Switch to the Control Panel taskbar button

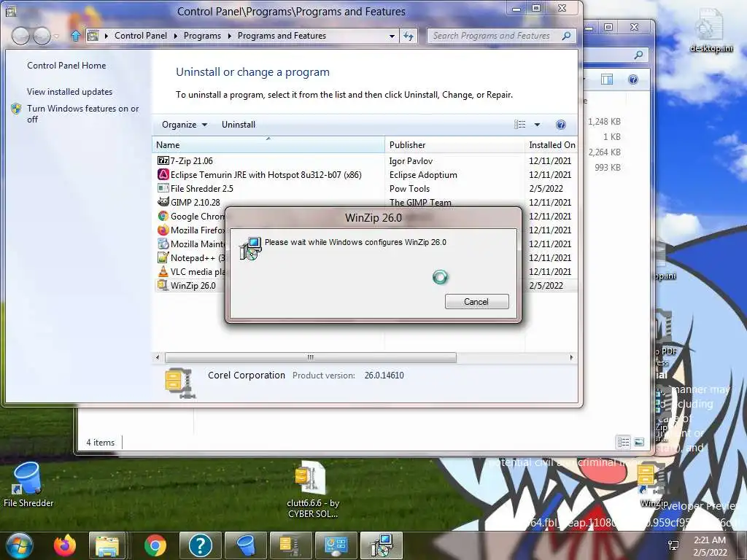(x=336, y=545)
